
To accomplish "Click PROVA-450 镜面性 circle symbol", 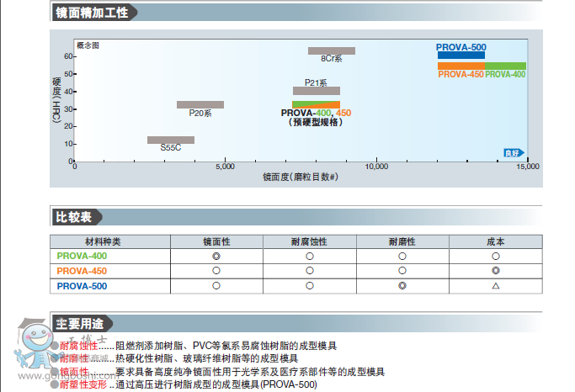I will [216, 270].
